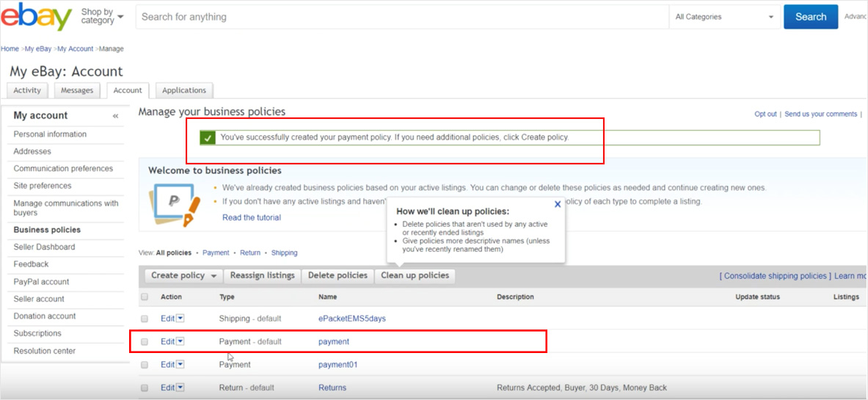The height and width of the screenshot is (400, 868).
Task: Check the Returns row checkbox
Action: tap(145, 388)
